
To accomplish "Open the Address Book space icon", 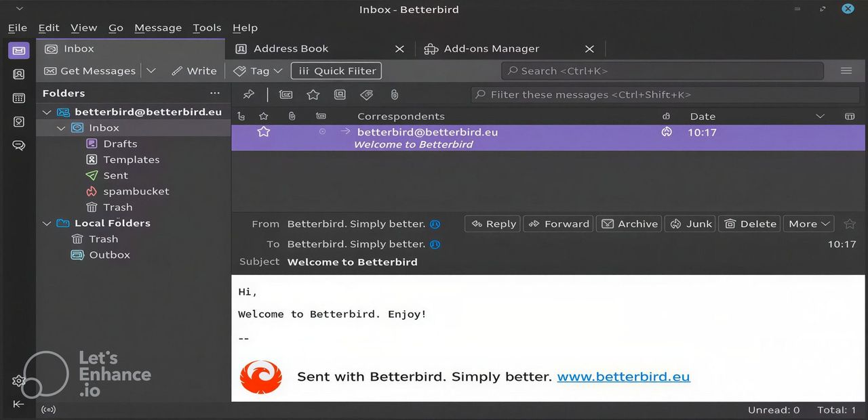I will pos(18,75).
